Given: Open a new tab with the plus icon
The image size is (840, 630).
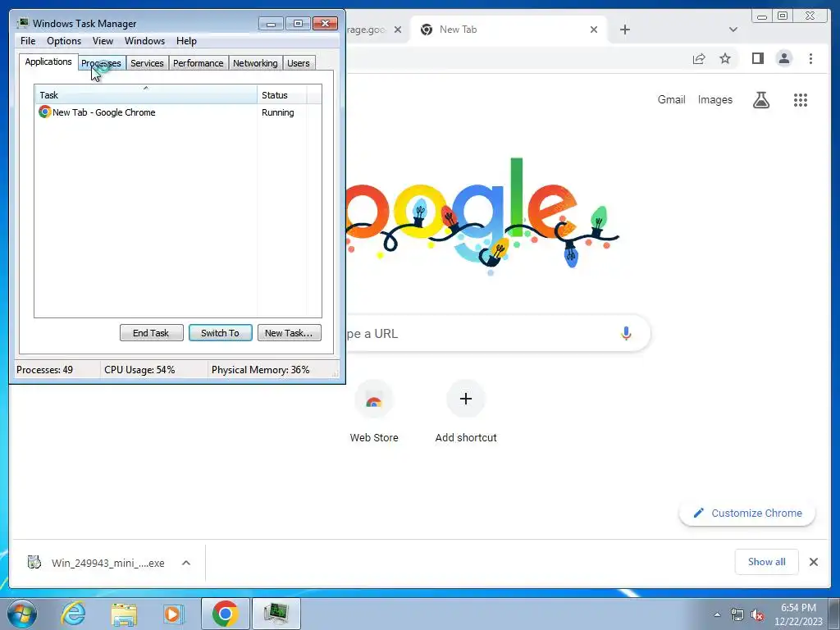Looking at the screenshot, I should [624, 30].
